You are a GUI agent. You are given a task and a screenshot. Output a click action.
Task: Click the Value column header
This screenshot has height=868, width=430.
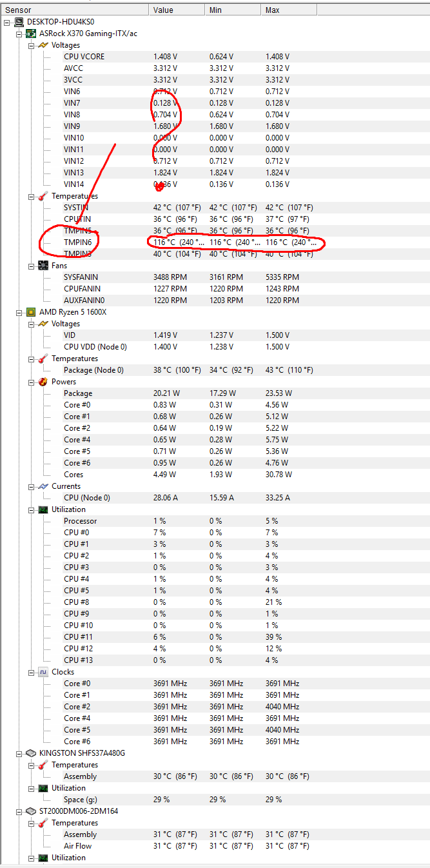[x=163, y=10]
